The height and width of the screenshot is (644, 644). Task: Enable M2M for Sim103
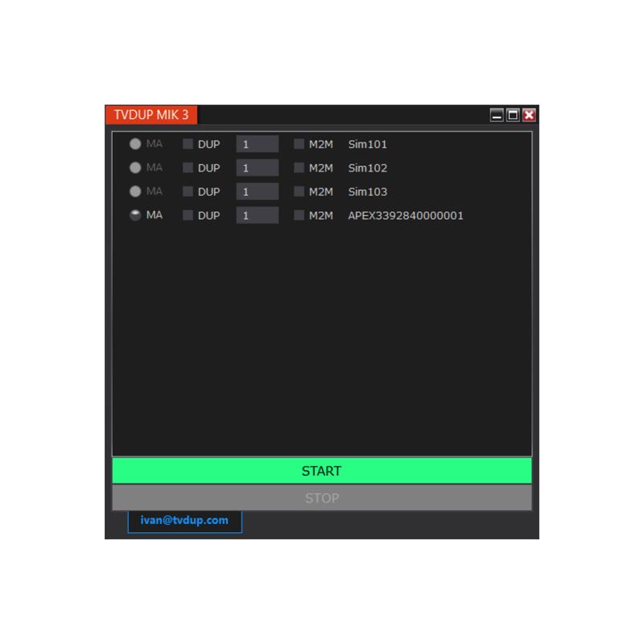[299, 192]
